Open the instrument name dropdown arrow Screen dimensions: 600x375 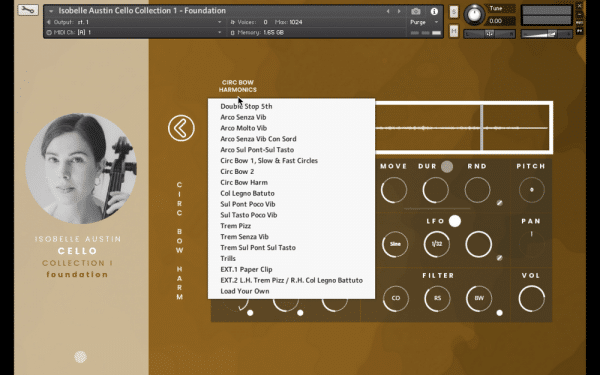click(51, 11)
